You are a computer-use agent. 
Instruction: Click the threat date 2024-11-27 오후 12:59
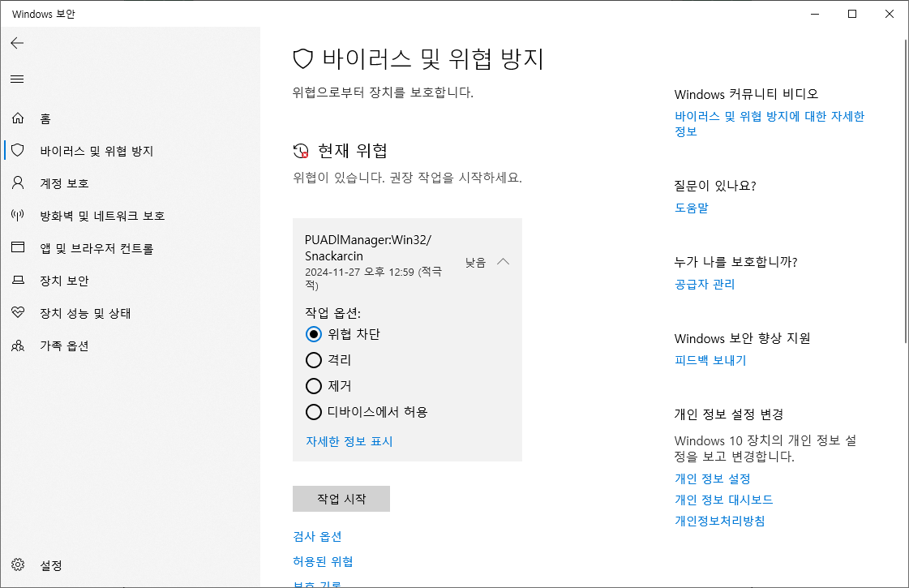click(359, 272)
